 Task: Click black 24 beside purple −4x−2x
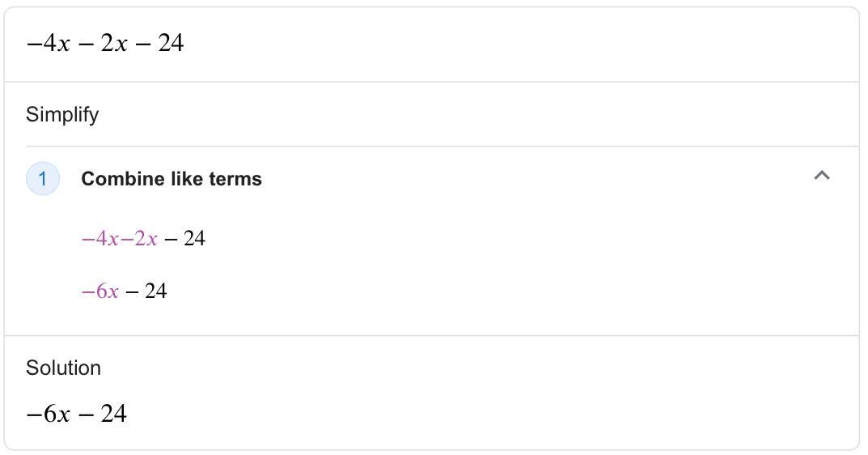194,239
